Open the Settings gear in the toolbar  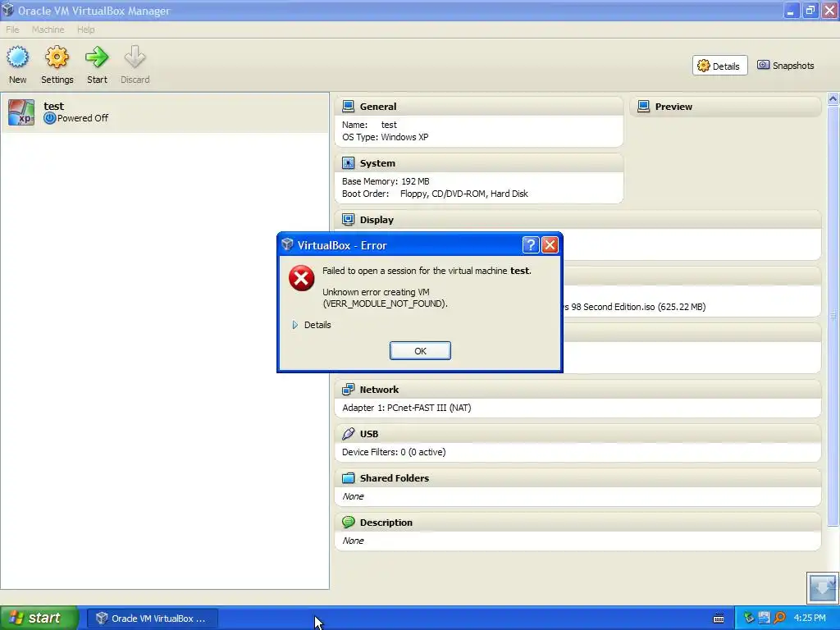pyautogui.click(x=57, y=57)
